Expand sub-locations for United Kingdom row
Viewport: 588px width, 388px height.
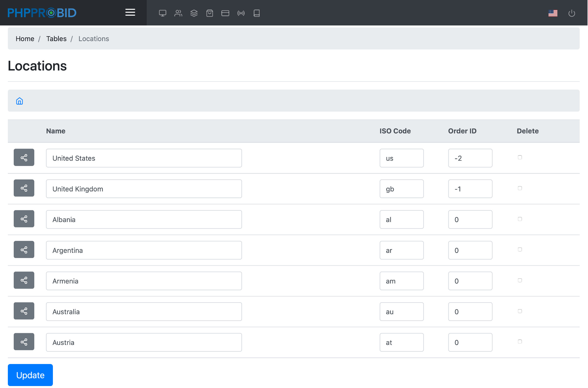[24, 188]
